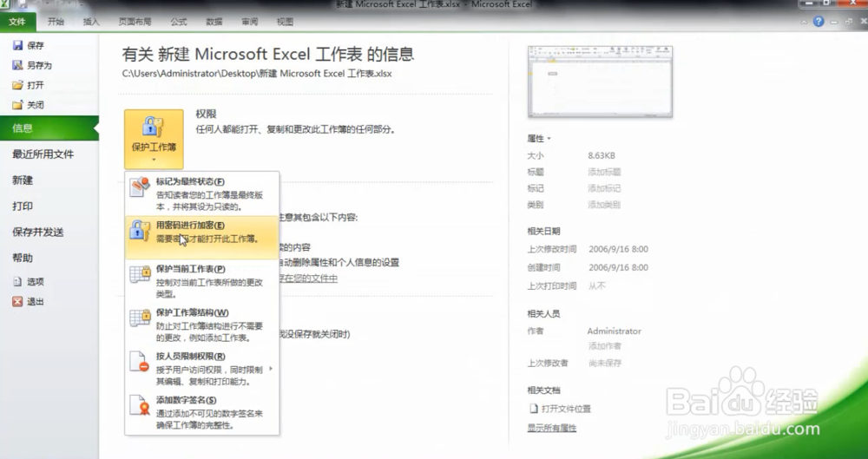Click the workbook preview thumbnail
Screen dimensions: 868x459
point(600,82)
